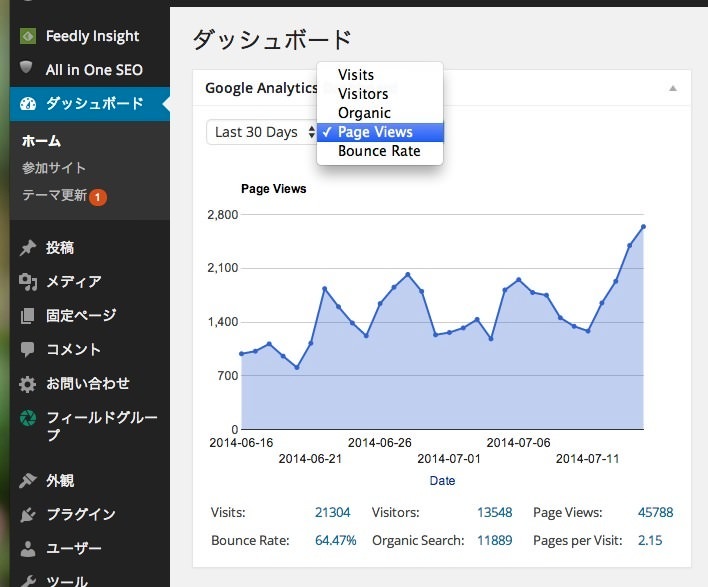Choose Page Views in the metric dropdown

380,132
